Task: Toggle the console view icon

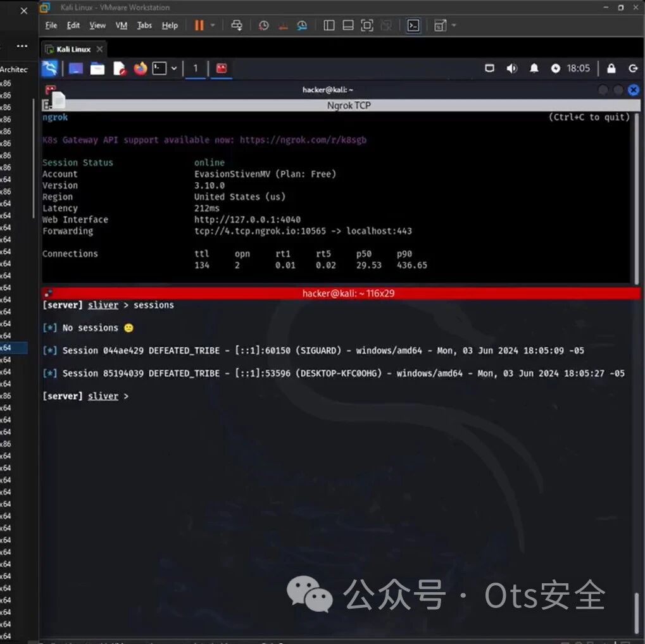Action: pyautogui.click(x=413, y=25)
